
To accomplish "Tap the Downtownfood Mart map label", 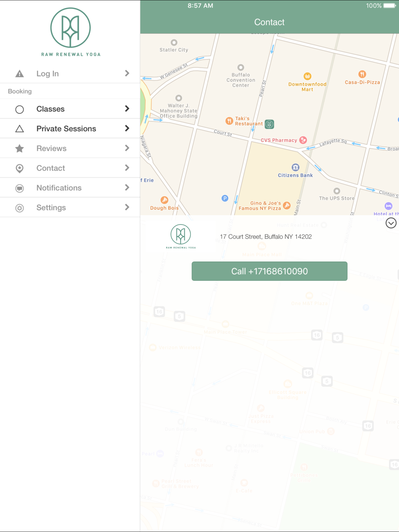I will tap(307, 87).
